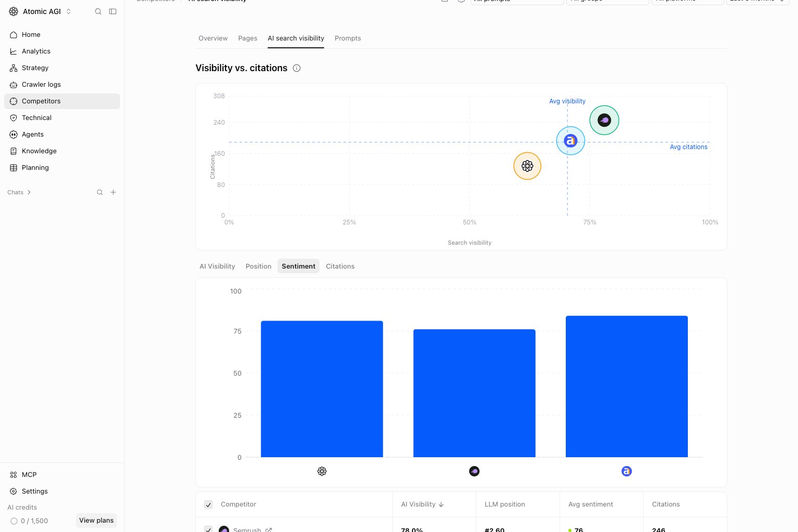The image size is (798, 532).
Task: Click the Semrush bubble in the scatter chart
Action: click(x=604, y=120)
